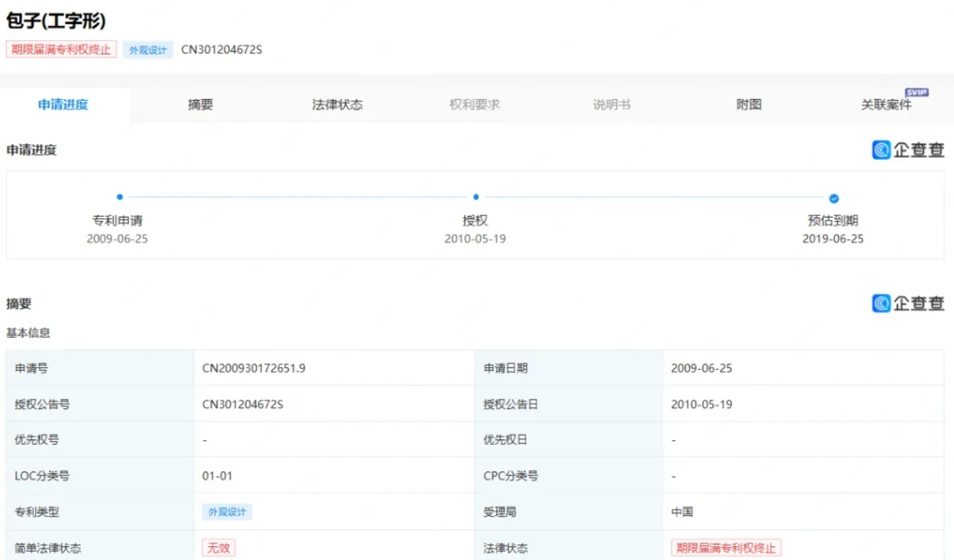Click the 专利申请 timeline dot
Viewport: 954px width, 560px height.
pos(120,197)
